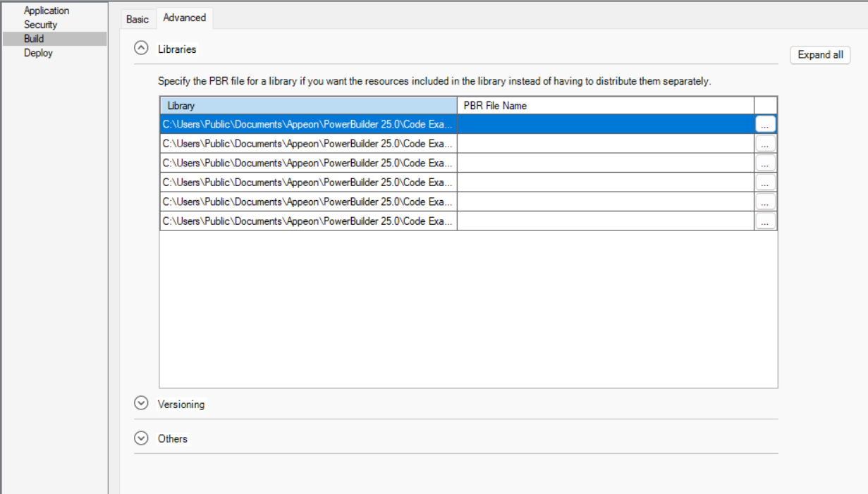Open the Application page in sidebar
The width and height of the screenshot is (868, 494).
[47, 11]
